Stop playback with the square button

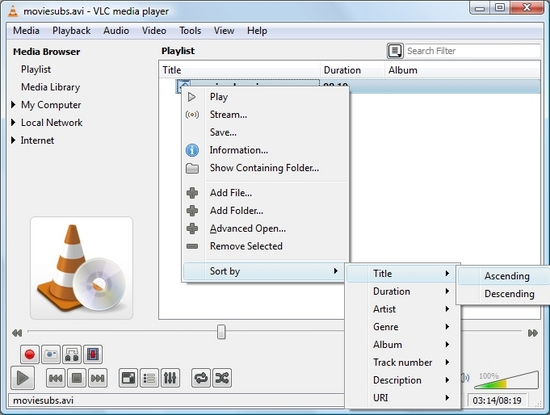pos(77,378)
